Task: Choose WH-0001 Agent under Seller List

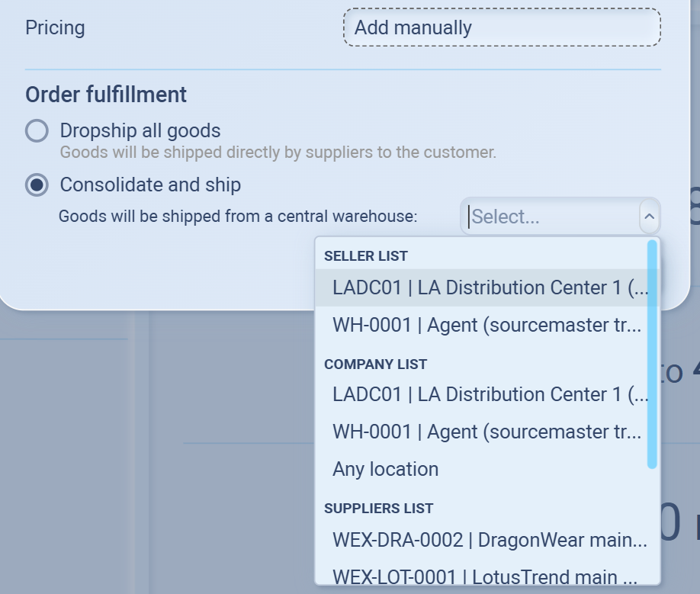Action: pyautogui.click(x=486, y=325)
